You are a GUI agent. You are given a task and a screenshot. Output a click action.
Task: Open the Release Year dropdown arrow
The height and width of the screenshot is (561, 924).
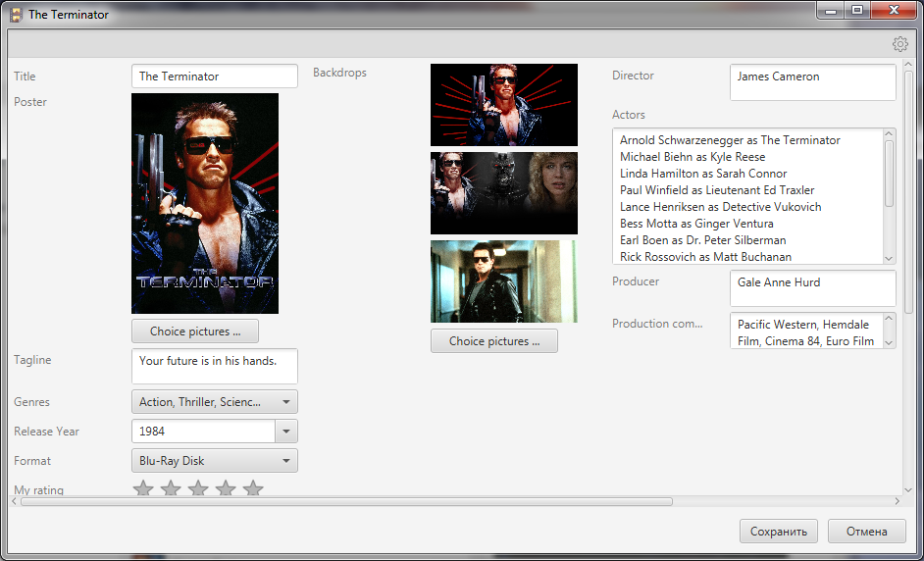[286, 432]
